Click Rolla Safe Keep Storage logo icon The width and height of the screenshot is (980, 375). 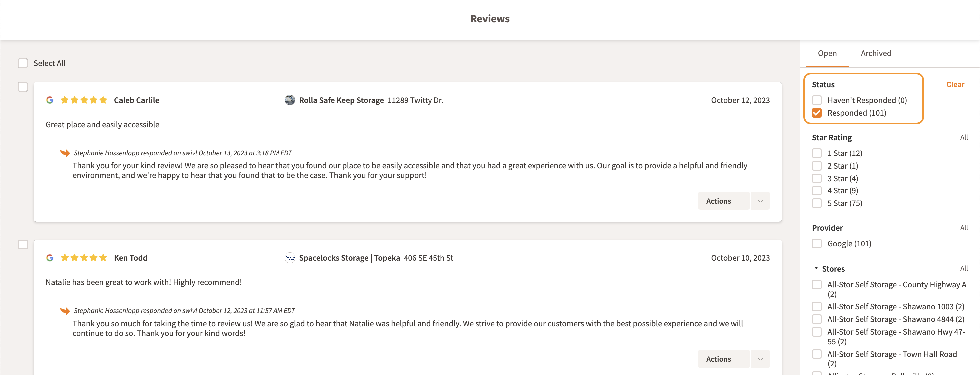(x=290, y=100)
